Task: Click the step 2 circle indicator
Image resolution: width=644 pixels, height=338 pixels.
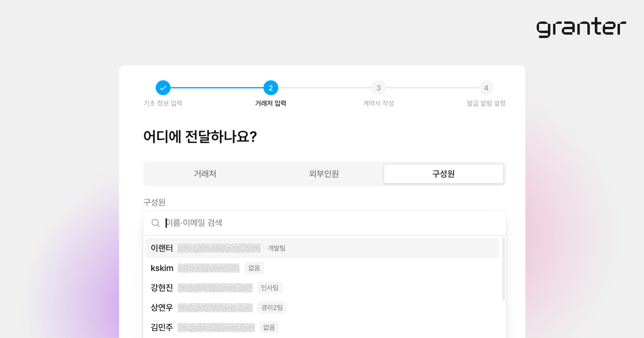Action: point(271,88)
